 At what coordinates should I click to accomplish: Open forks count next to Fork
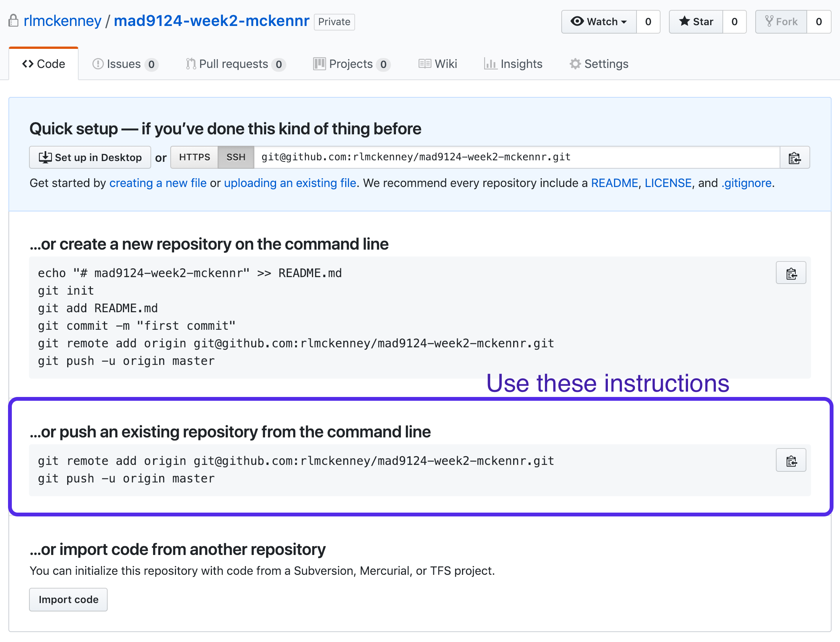[x=819, y=22]
